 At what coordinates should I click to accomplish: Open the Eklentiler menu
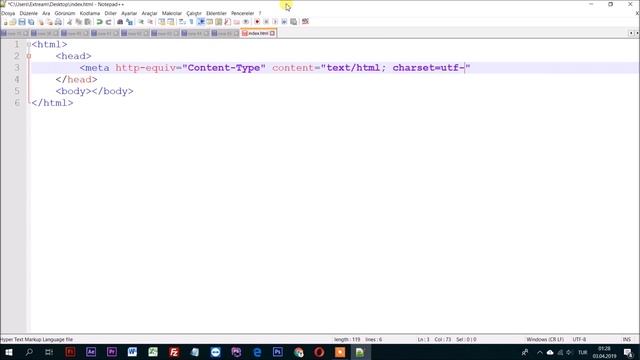pyautogui.click(x=216, y=13)
